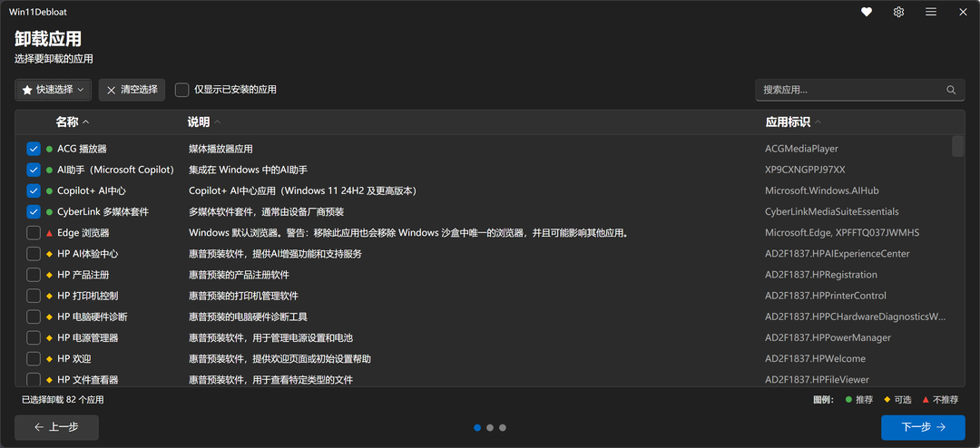Check the HP 电源管理器 checkbox
Image resolution: width=980 pixels, height=448 pixels.
[x=34, y=337]
